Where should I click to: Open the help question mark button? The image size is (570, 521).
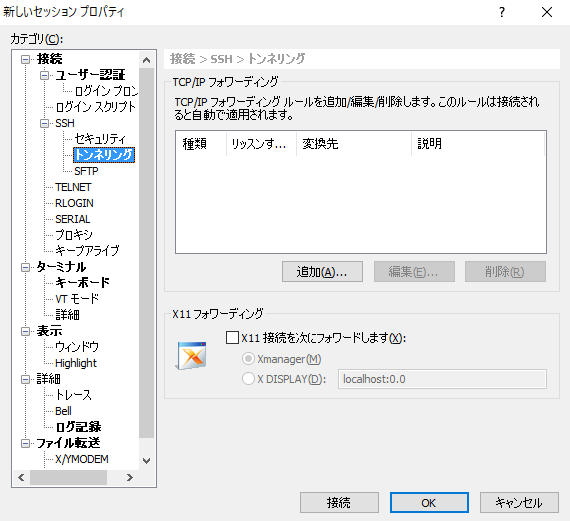point(502,12)
